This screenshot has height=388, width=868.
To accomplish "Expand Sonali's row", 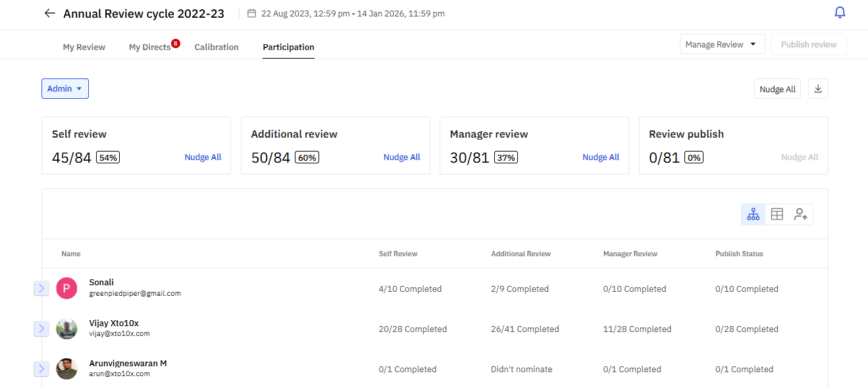I will click(x=41, y=288).
